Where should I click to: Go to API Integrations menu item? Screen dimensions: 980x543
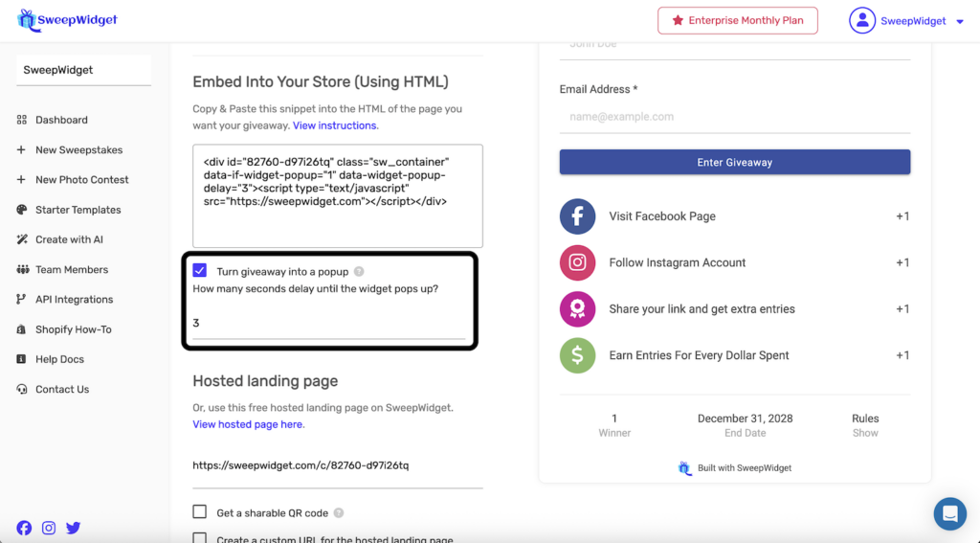pyautogui.click(x=74, y=300)
